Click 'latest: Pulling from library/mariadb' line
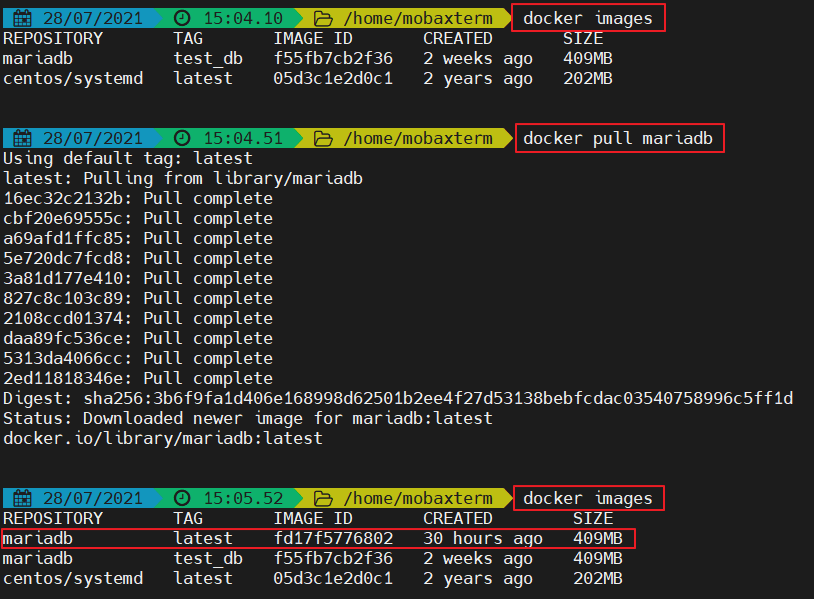Image resolution: width=814 pixels, height=599 pixels. 183,179
